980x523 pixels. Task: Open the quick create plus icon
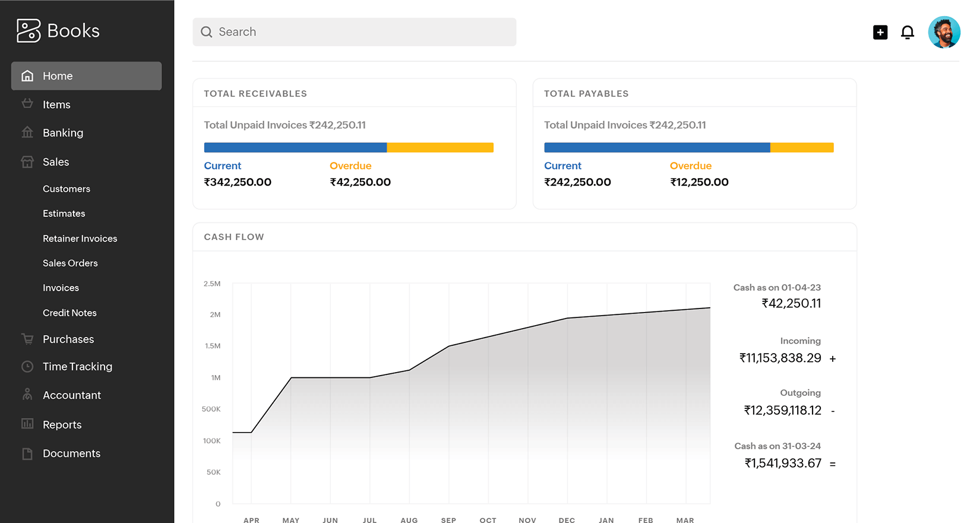coord(880,32)
